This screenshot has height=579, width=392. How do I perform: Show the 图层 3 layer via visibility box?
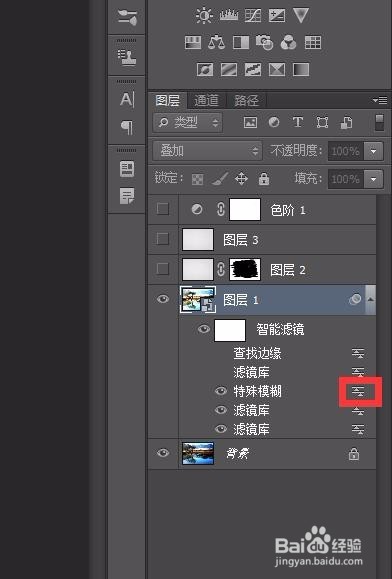pos(163,239)
